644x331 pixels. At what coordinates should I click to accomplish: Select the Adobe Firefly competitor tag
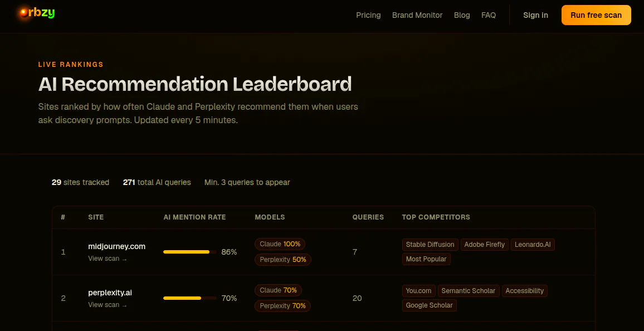coord(485,245)
